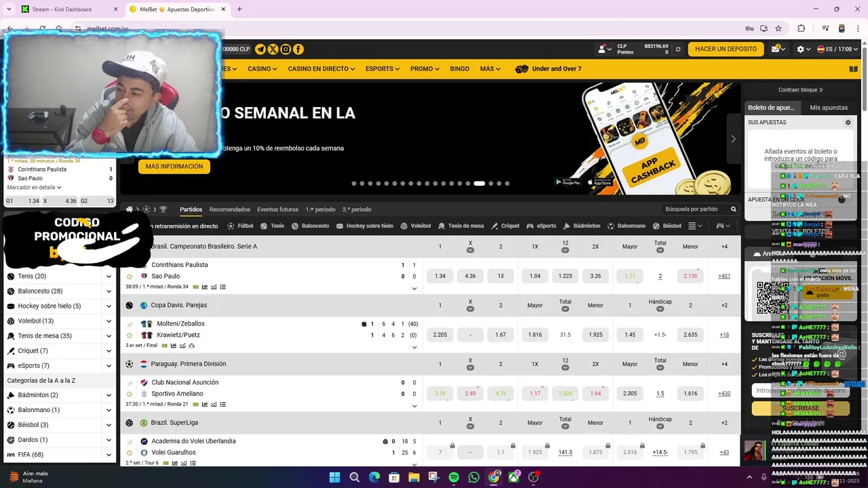868x488 pixels.
Task: Filter live events by Tenis
Action: tap(272, 226)
